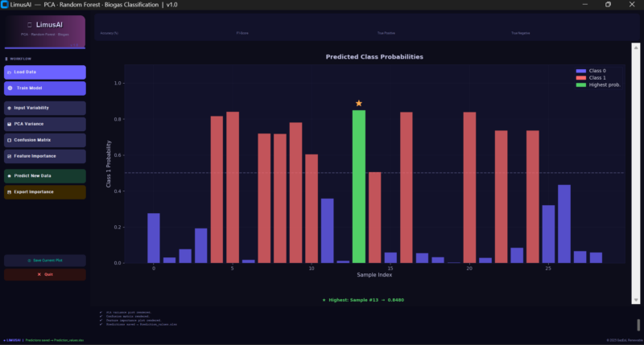Viewport: 644px width, 345px height.
Task: Show the PCA Variance plot
Action: click(44, 124)
